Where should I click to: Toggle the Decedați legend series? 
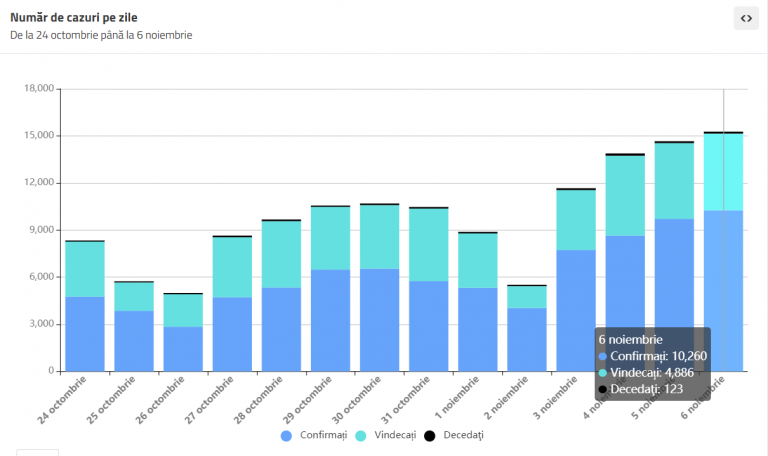click(454, 435)
